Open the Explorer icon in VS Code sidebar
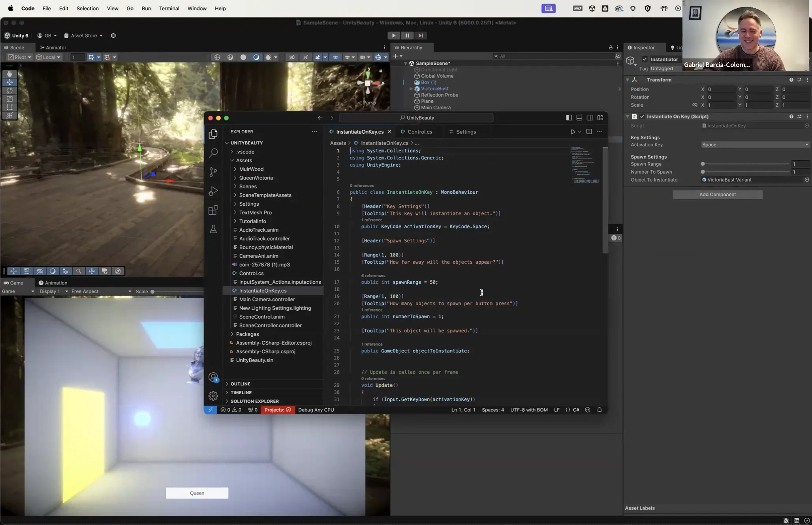Screen dimensions: 812x525 click(213, 134)
